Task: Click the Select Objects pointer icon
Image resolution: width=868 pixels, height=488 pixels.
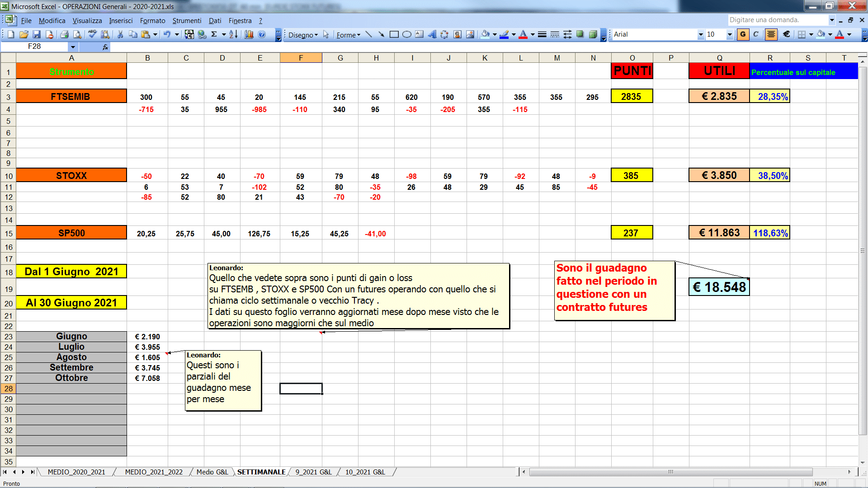Action: pos(326,34)
